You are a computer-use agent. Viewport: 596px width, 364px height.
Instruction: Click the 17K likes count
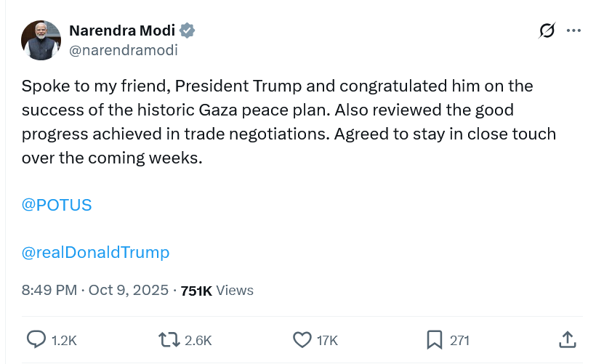pyautogui.click(x=328, y=340)
